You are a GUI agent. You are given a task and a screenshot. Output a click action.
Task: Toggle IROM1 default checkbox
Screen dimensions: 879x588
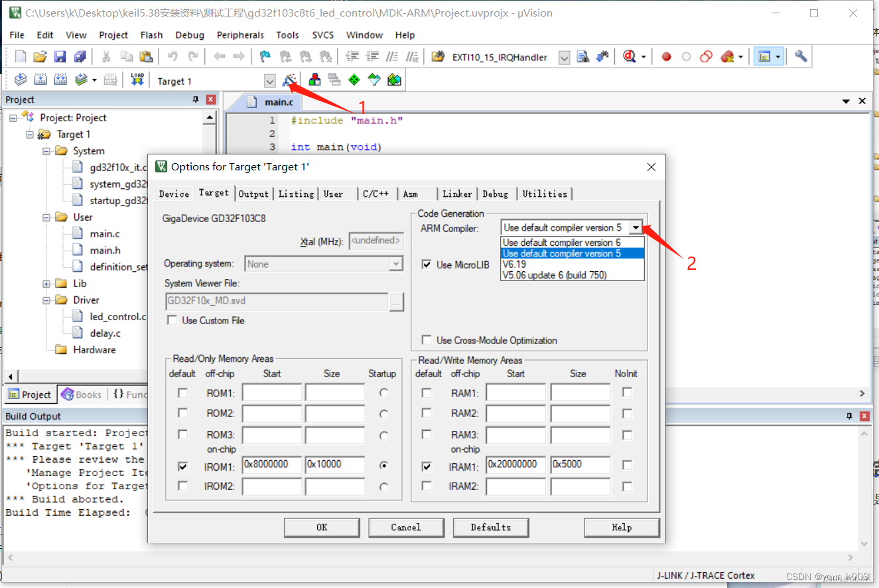click(182, 467)
